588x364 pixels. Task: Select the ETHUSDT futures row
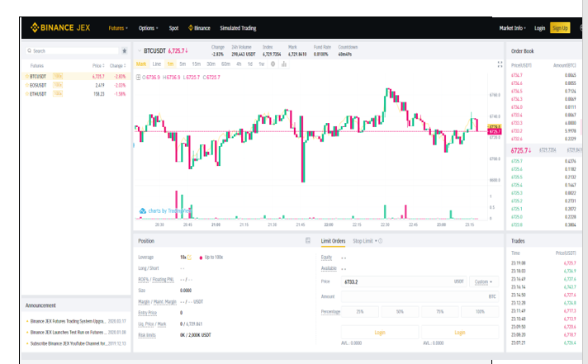click(76, 94)
